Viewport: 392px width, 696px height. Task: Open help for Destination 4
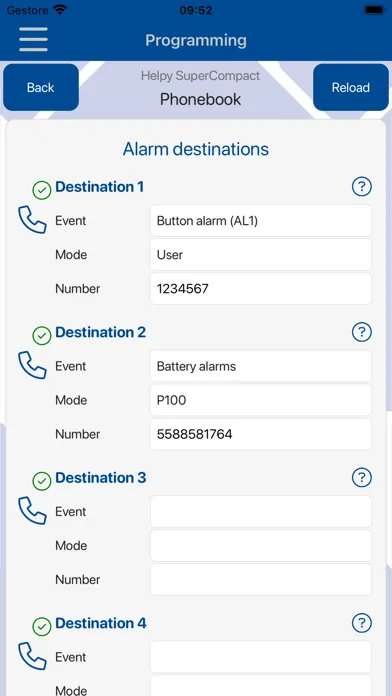[x=361, y=623]
